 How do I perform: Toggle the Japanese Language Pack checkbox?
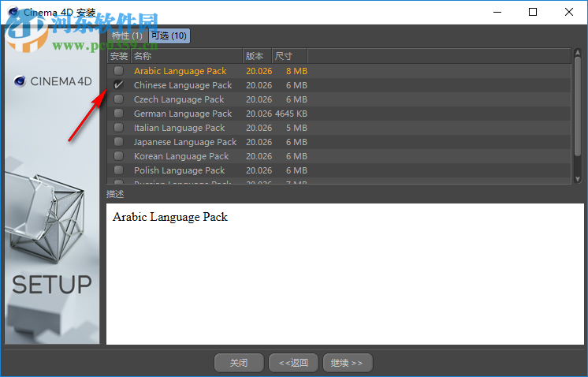[118, 142]
